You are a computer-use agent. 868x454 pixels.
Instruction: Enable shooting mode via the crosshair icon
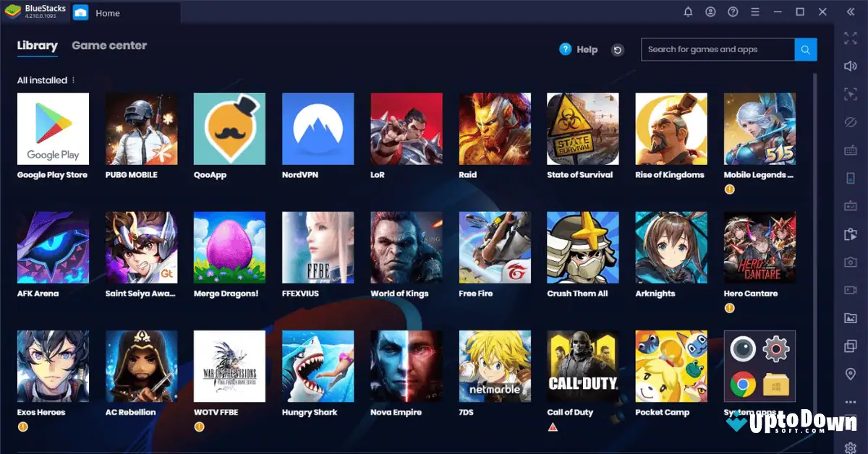tap(851, 95)
